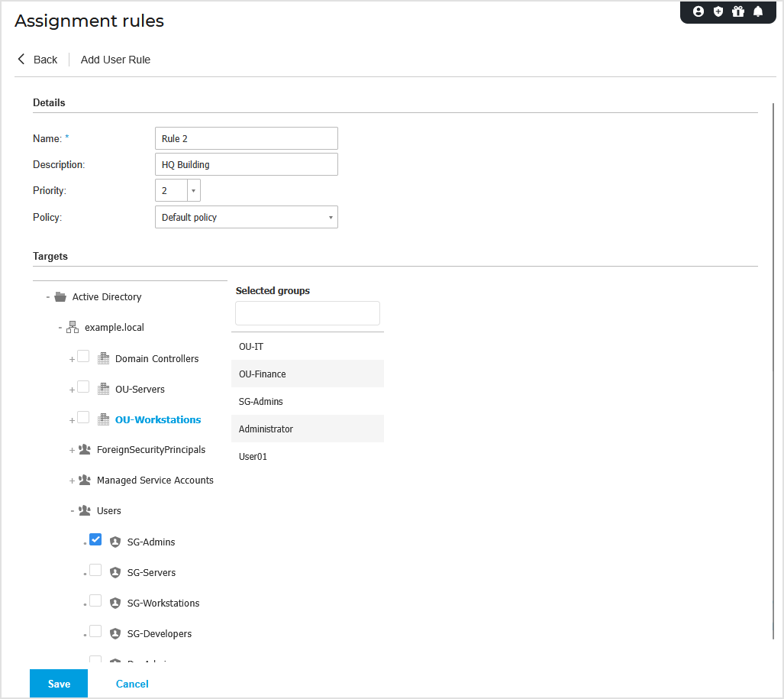The height and width of the screenshot is (699, 784).
Task: Expand the OU-Workstations tree node
Action: coord(71,419)
